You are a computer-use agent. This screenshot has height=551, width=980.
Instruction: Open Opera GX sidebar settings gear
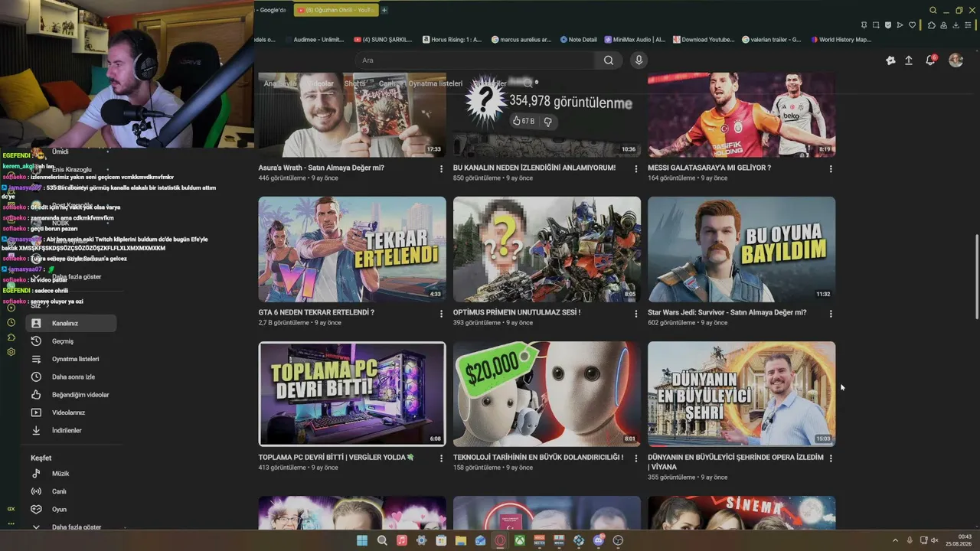coord(11,352)
